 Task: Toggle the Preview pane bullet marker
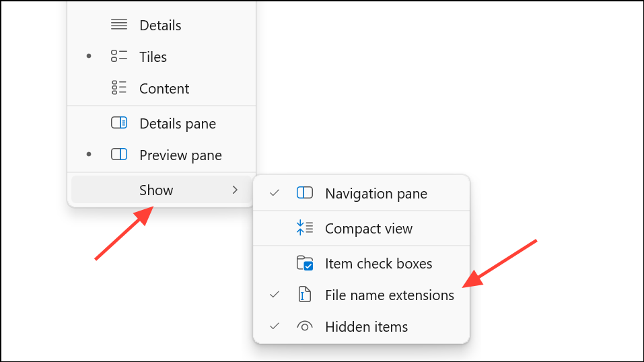(89, 155)
